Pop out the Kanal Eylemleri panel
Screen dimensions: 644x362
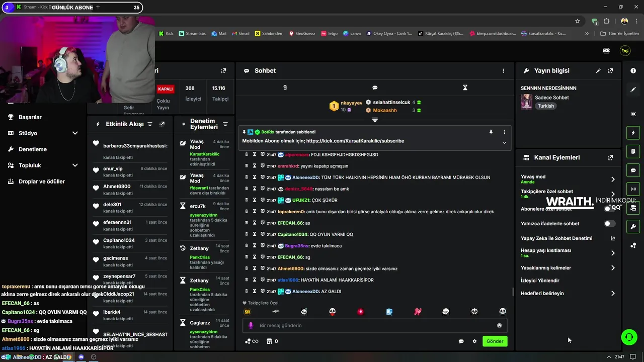pyautogui.click(x=610, y=157)
